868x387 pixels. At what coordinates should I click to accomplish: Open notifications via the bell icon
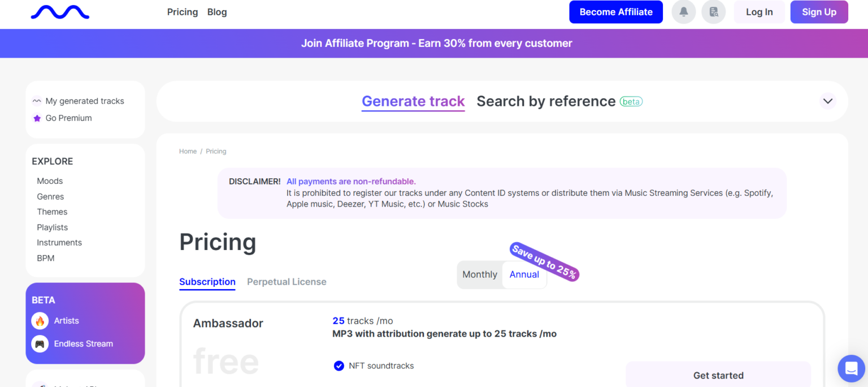coord(683,11)
